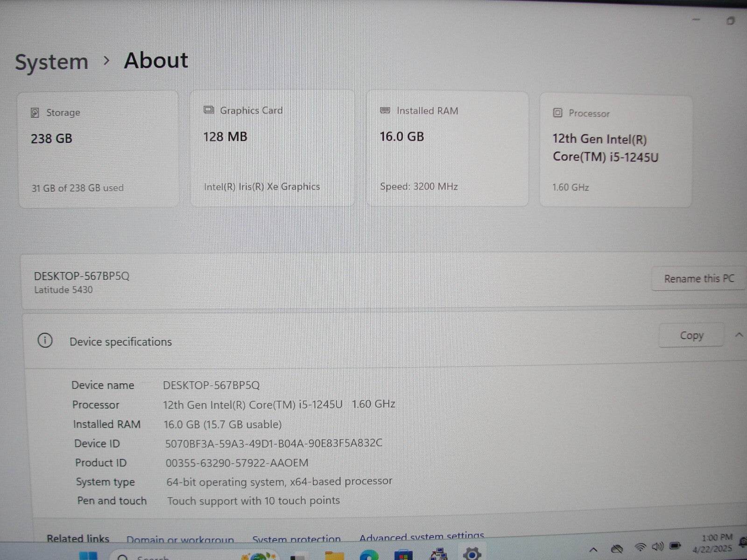Select the Installed RAM card
Viewport: 747px width, 560px height.
pyautogui.click(x=447, y=148)
